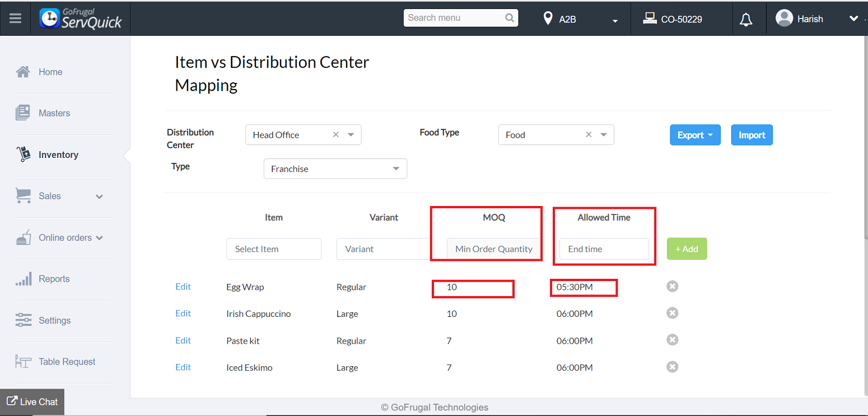The height and width of the screenshot is (416, 868).
Task: Open the Franchise type dropdown
Action: [396, 169]
